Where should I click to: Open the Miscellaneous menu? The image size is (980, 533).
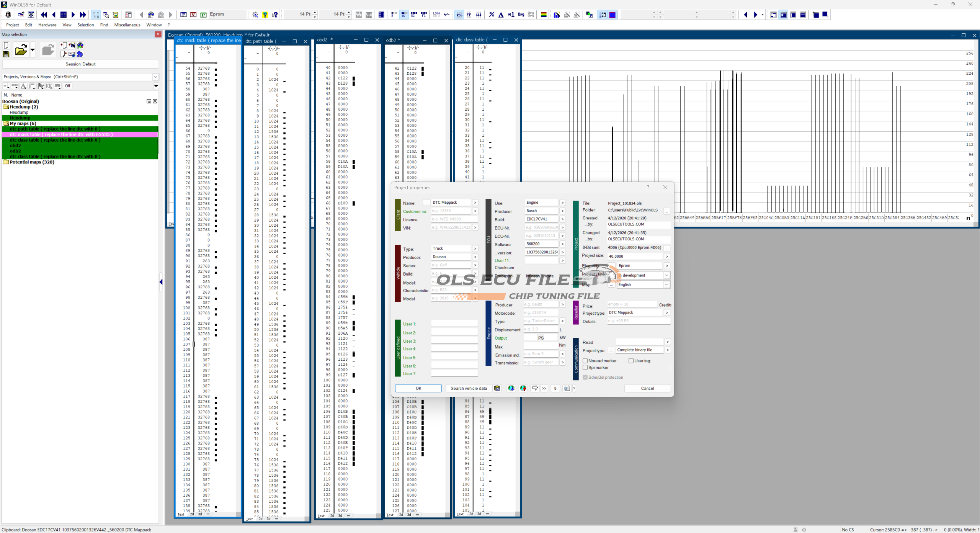[x=127, y=25]
